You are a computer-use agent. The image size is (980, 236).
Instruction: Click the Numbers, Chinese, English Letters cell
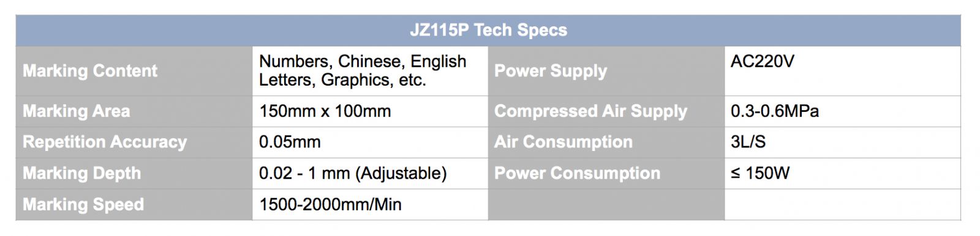(x=370, y=71)
